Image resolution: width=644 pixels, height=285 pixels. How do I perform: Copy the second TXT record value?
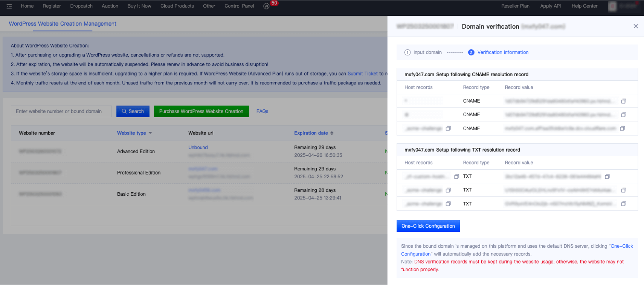tap(624, 190)
